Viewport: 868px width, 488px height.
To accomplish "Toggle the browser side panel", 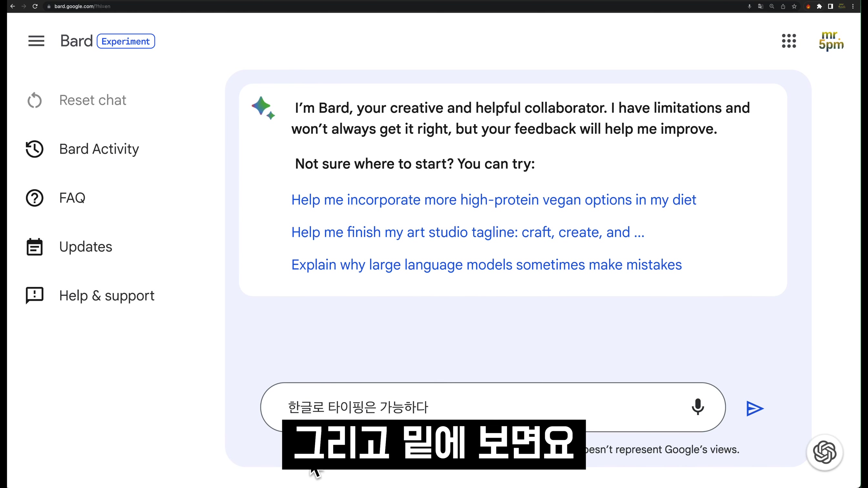I will pyautogui.click(x=831, y=6).
